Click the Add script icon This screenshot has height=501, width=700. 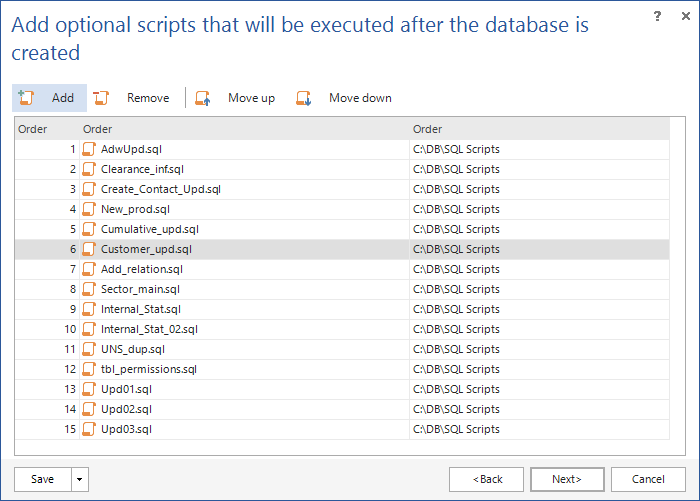[x=26, y=98]
